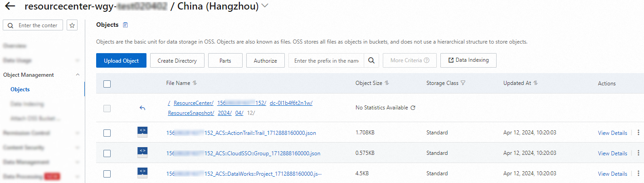Click the Create Directory button
The width and height of the screenshot is (644, 183).
click(177, 60)
